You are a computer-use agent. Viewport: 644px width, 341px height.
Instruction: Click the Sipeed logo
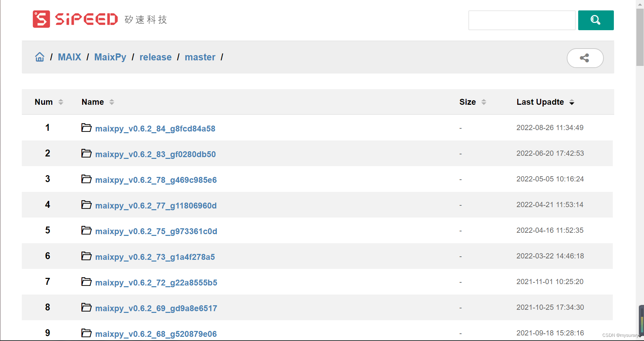(x=75, y=19)
